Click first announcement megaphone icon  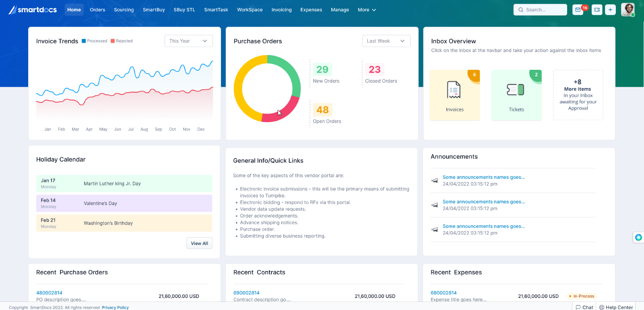point(435,181)
